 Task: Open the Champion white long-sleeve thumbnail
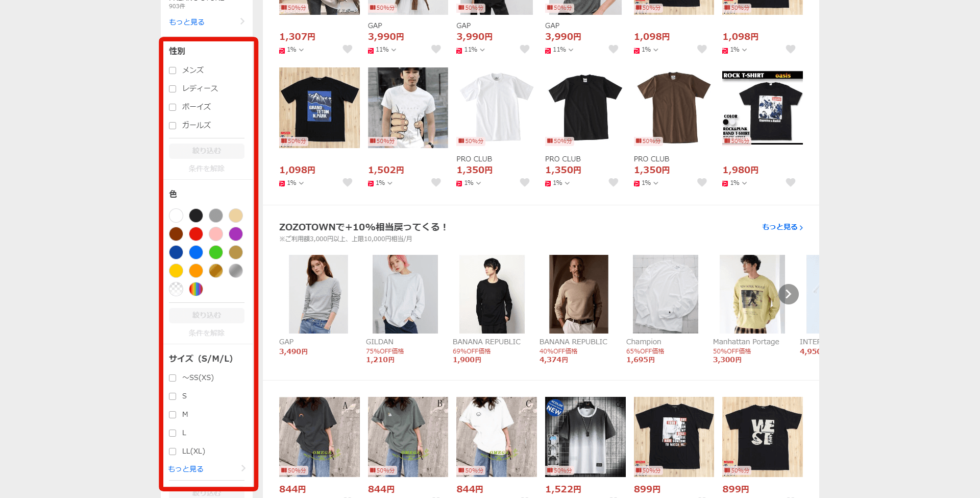665,294
